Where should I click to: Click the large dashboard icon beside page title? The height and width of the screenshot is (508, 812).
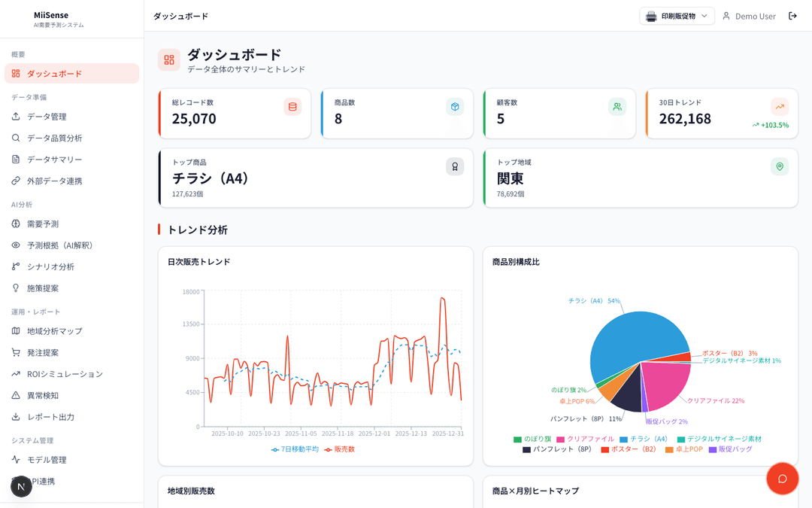pyautogui.click(x=169, y=60)
